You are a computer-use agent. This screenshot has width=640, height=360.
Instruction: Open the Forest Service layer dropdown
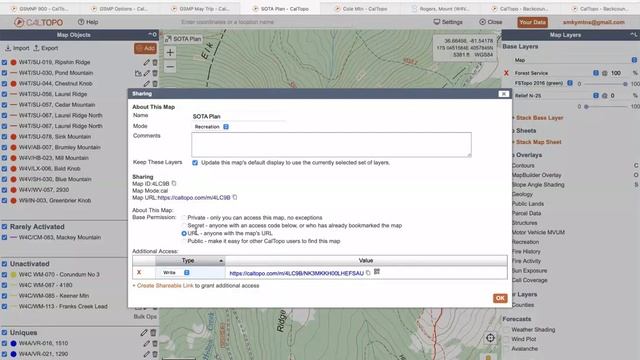tap(596, 73)
